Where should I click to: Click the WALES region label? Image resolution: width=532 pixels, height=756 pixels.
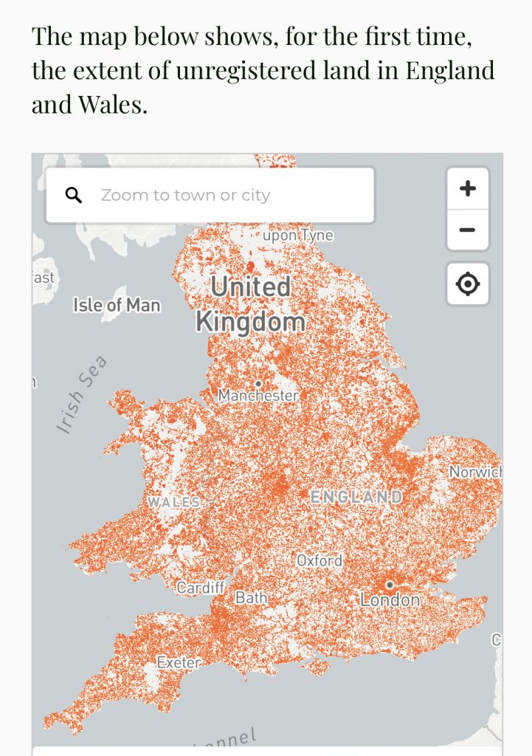(173, 502)
